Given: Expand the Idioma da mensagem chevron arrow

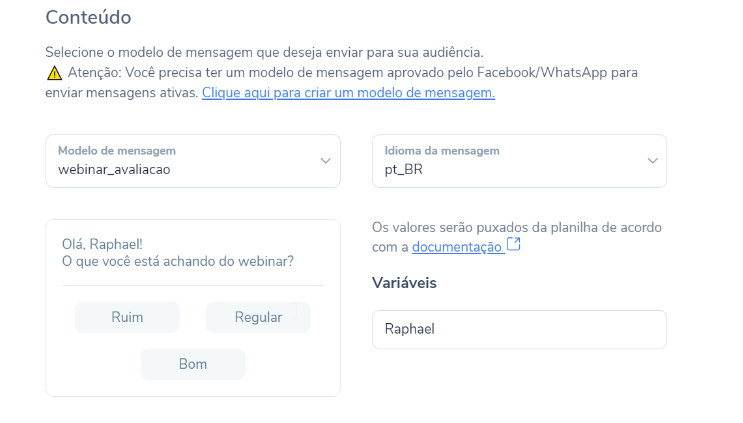Looking at the screenshot, I should (x=652, y=161).
